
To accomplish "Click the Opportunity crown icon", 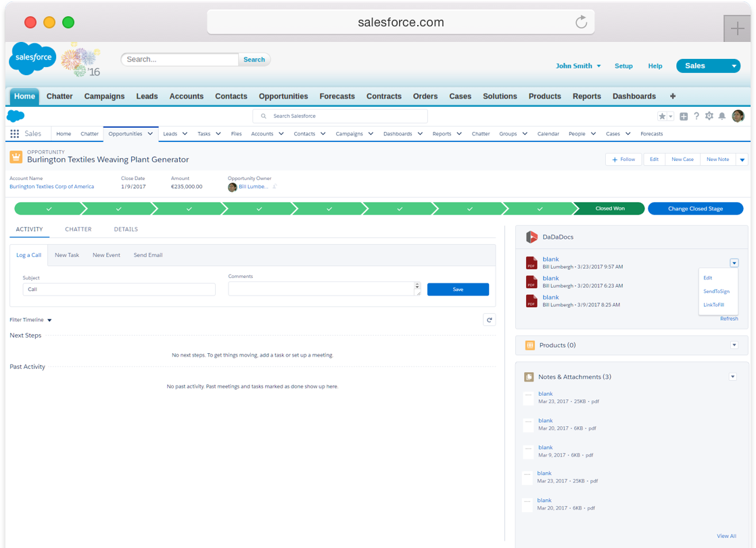I will (16, 157).
